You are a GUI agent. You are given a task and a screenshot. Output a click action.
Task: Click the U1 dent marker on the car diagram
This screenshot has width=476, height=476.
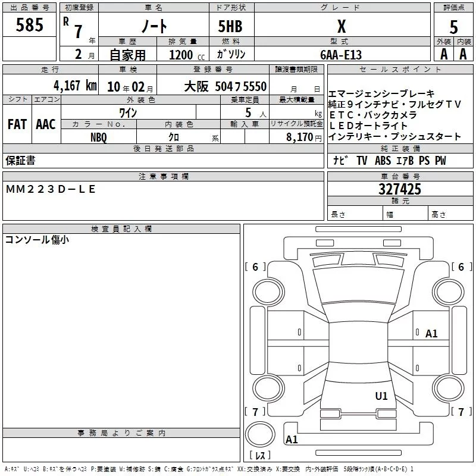point(381,396)
